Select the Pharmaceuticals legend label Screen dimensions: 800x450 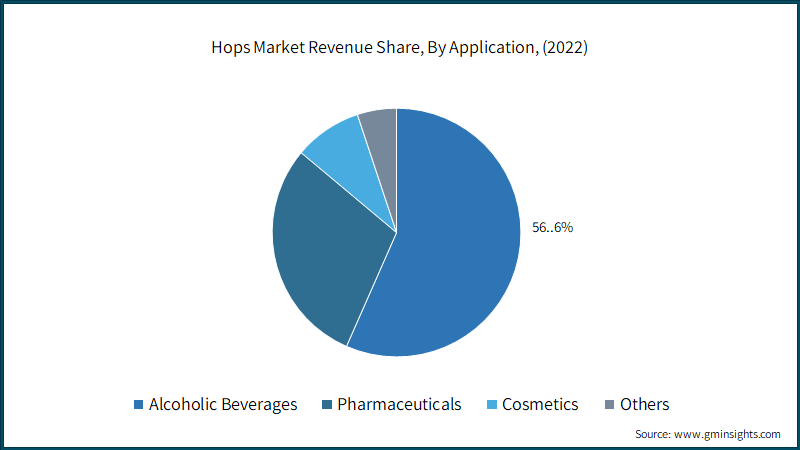[x=399, y=405]
